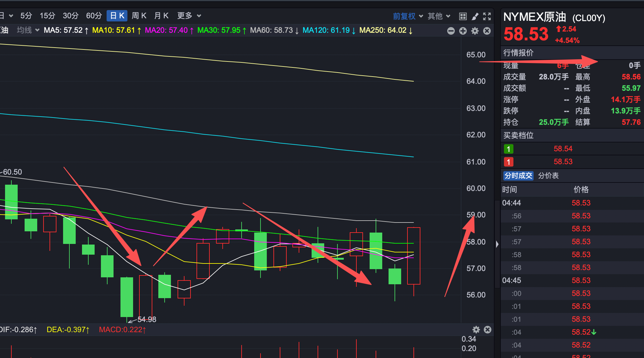Select the 分时成交 tab
644x358 pixels.
point(518,176)
